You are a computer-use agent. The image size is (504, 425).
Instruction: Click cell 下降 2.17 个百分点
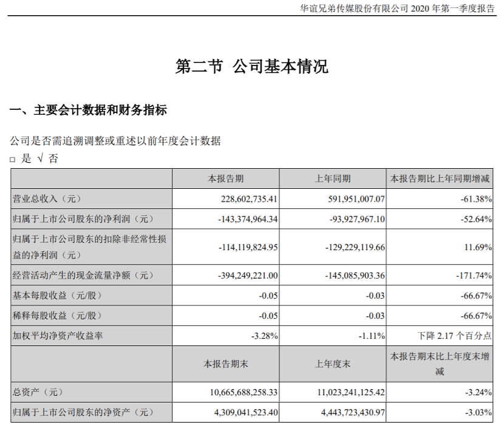(454, 336)
